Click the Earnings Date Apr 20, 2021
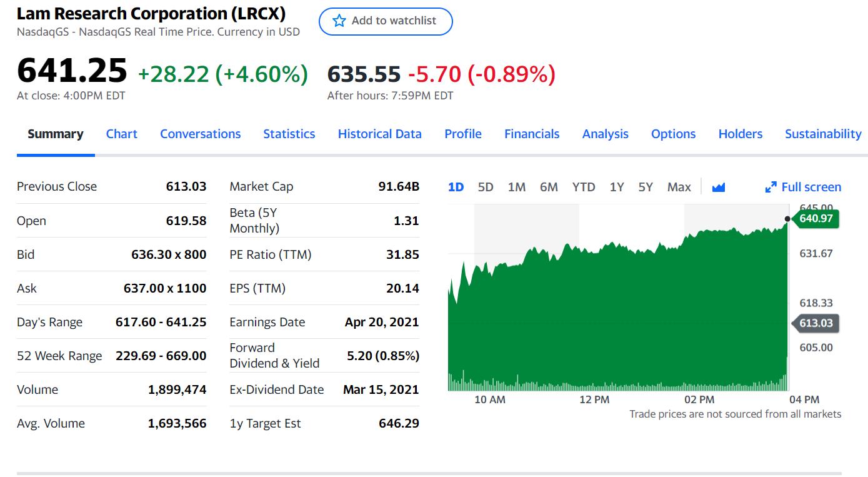The image size is (868, 477). point(382,322)
